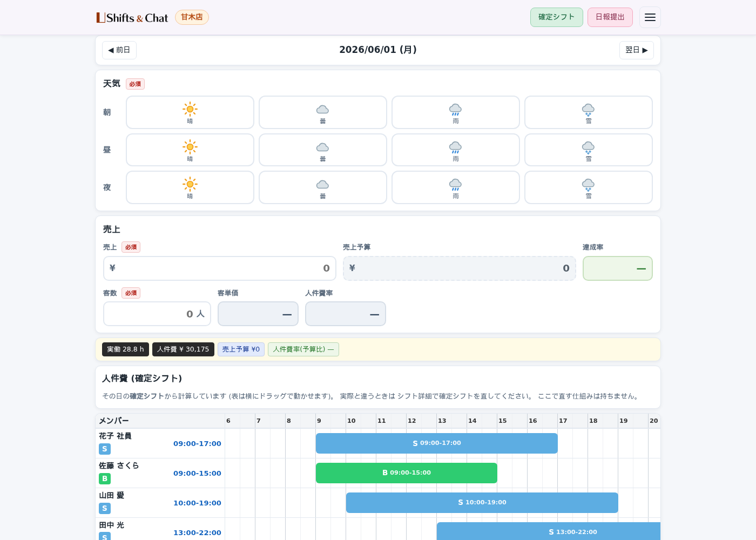The image size is (756, 540).
Task: Click 花子 社員 shift bar 09:00-17:00
Action: pyautogui.click(x=437, y=443)
